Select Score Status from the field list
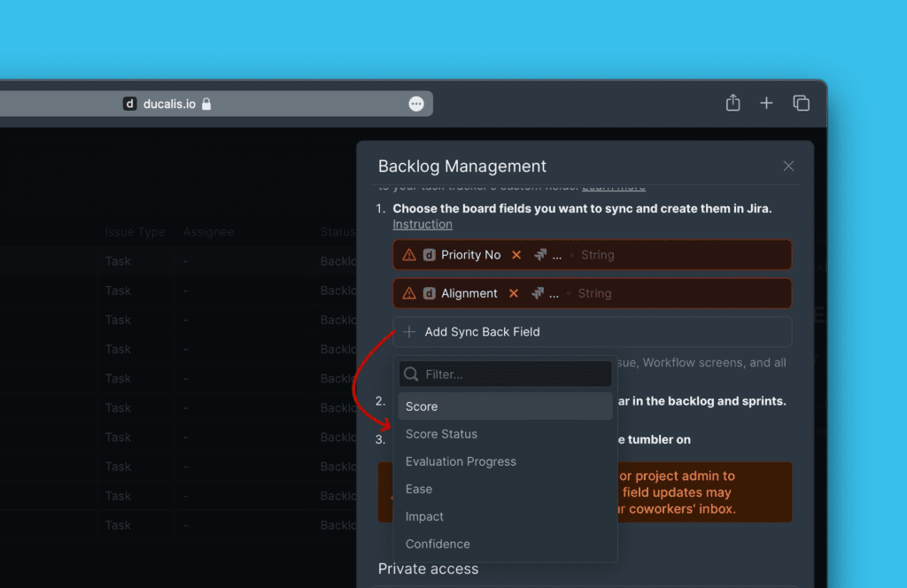This screenshot has width=907, height=588. [x=441, y=434]
